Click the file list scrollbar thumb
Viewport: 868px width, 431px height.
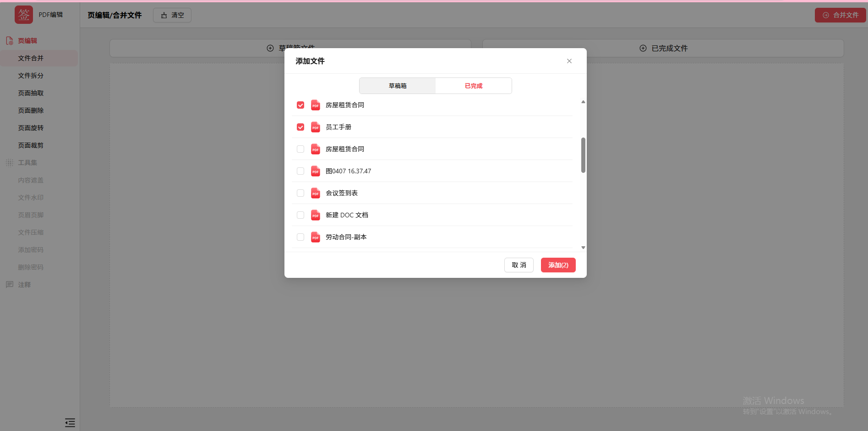[583, 155]
